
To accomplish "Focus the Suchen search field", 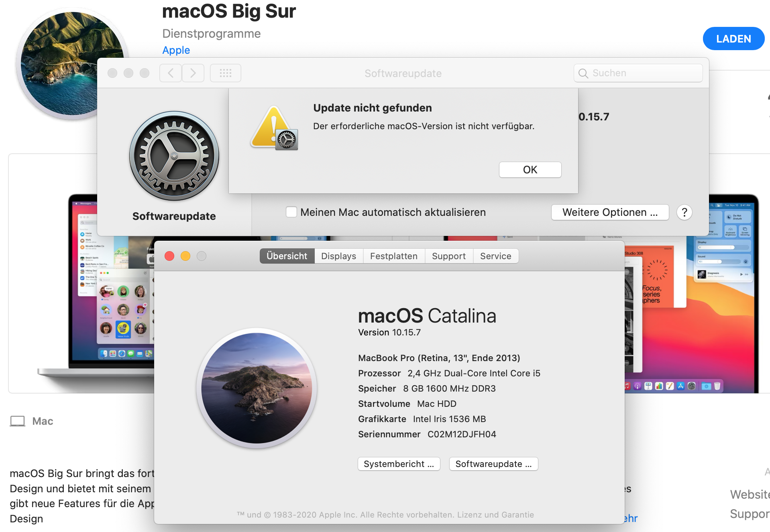I will pyautogui.click(x=638, y=73).
